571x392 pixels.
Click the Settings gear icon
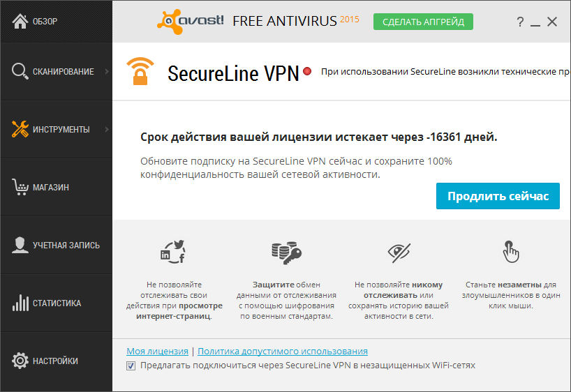[x=20, y=361]
